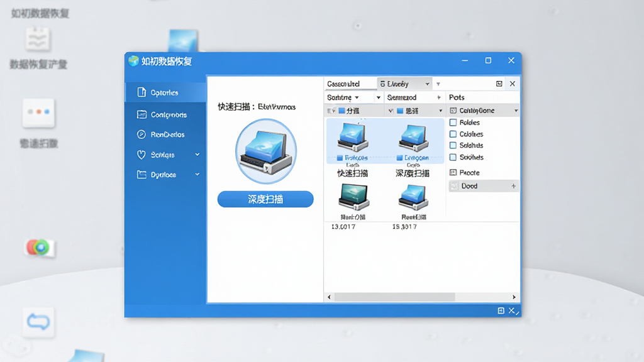This screenshot has width=644, height=362.
Task: Toggle the checkbox next to 分區
Action: [x=331, y=111]
